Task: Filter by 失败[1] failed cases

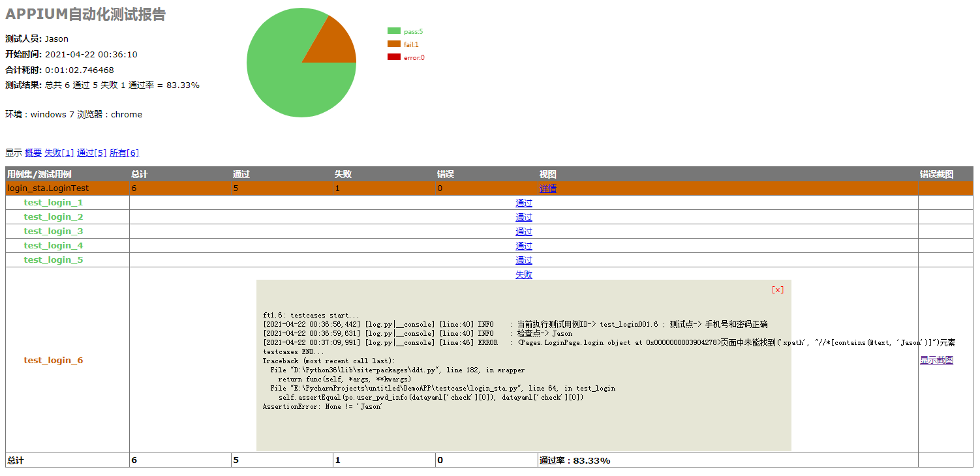Action: [x=59, y=153]
